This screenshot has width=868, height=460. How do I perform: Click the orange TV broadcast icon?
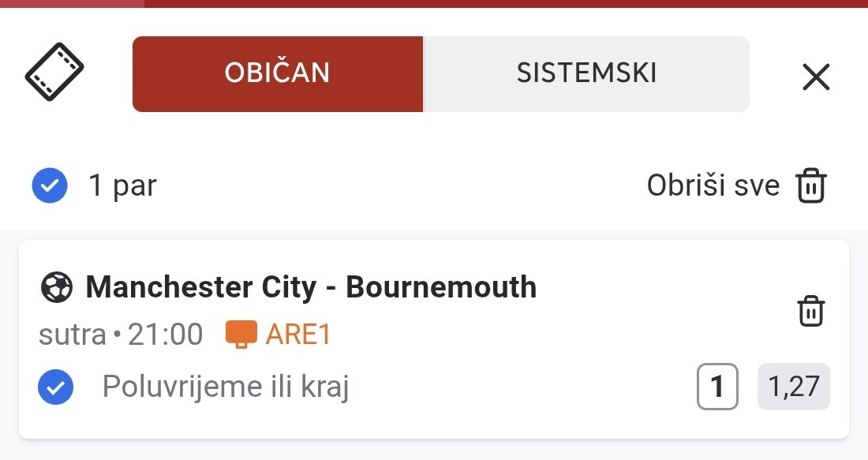coord(241,335)
